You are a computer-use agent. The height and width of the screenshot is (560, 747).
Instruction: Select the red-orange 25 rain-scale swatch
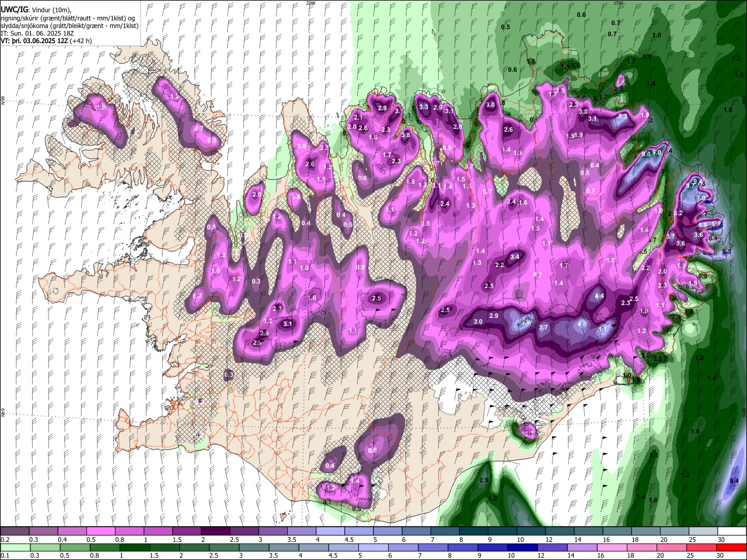[x=701, y=547]
